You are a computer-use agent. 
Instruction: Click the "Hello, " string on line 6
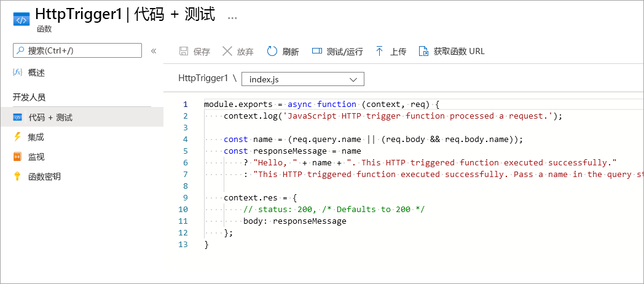[x=276, y=162]
